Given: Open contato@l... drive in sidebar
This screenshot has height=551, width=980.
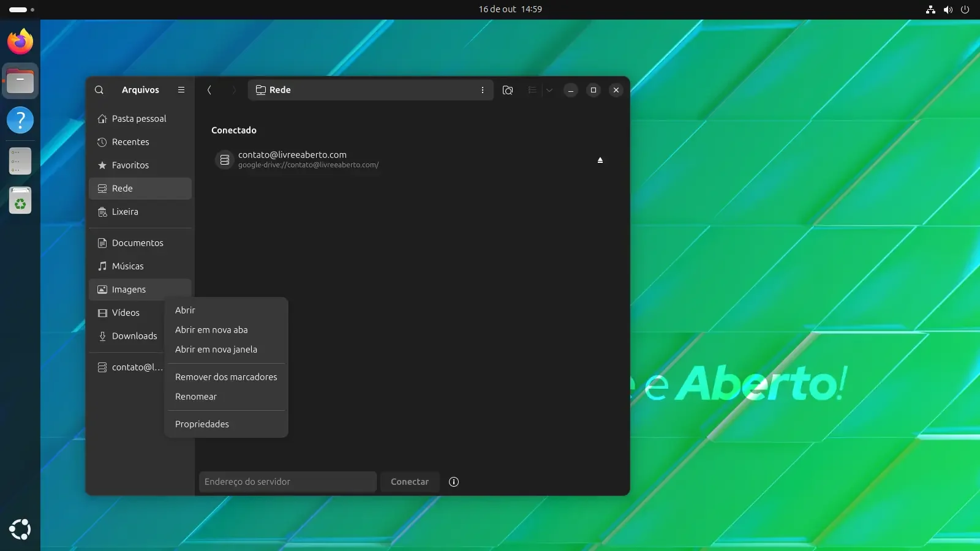Looking at the screenshot, I should click(127, 367).
